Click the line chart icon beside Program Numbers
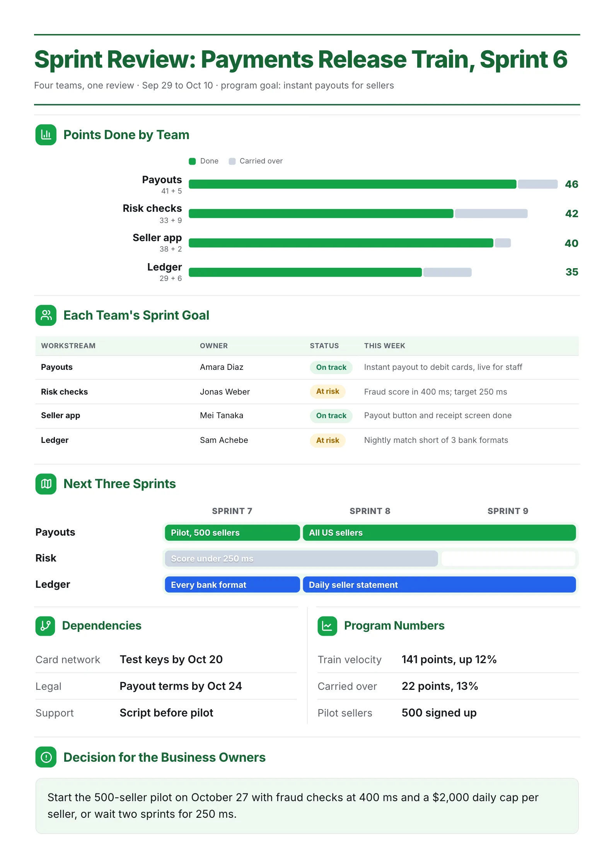This screenshot has width=614, height=868. 327,626
